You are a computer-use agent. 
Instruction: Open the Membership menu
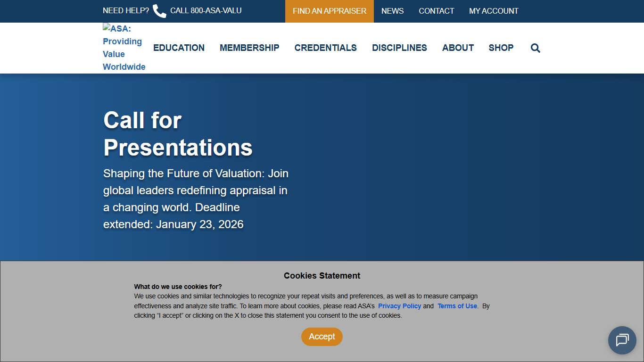coord(249,48)
